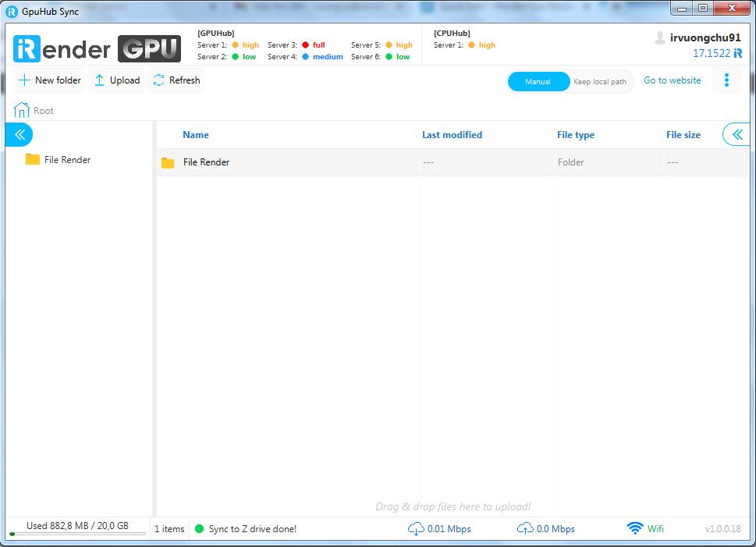Click the storage usage progress bar
The image size is (756, 547).
click(77, 535)
